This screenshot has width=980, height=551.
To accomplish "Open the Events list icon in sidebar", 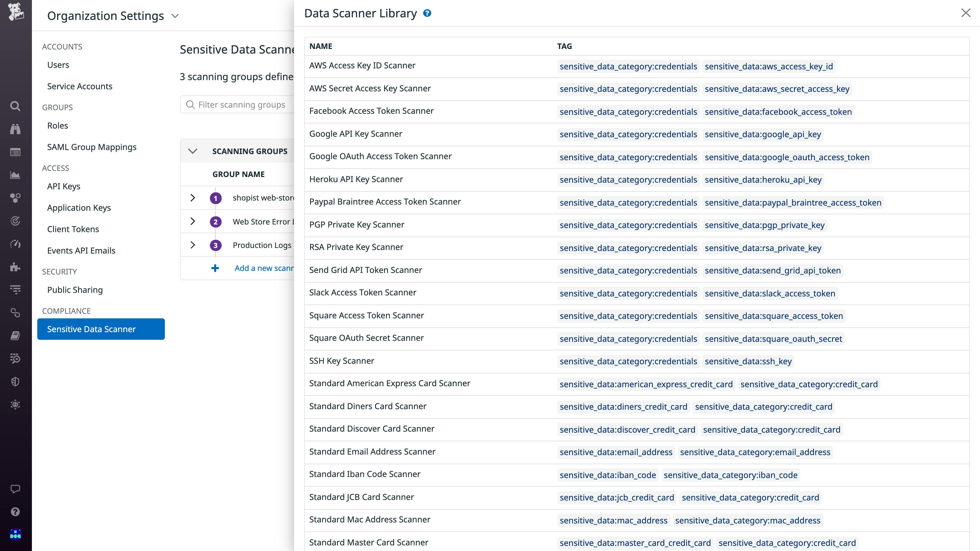I will [15, 152].
